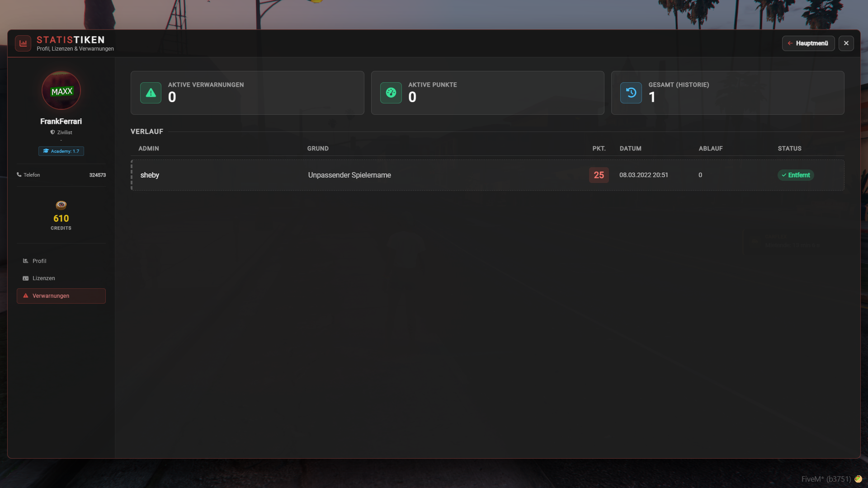Click the Statistiken chart icon in header
The width and height of the screenshot is (868, 488).
(23, 43)
